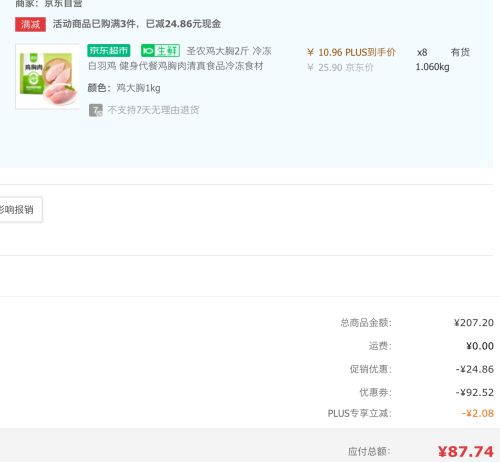This screenshot has width=500, height=462.
Task: Open the chicken breast product thumbnail
Action: (47, 77)
